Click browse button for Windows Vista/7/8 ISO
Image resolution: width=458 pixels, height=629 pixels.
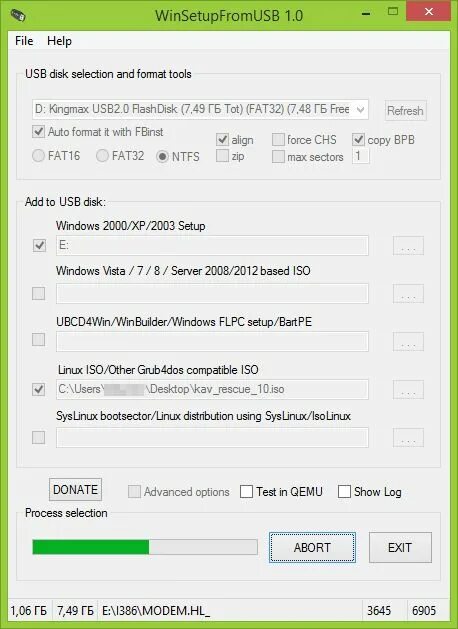tap(408, 294)
